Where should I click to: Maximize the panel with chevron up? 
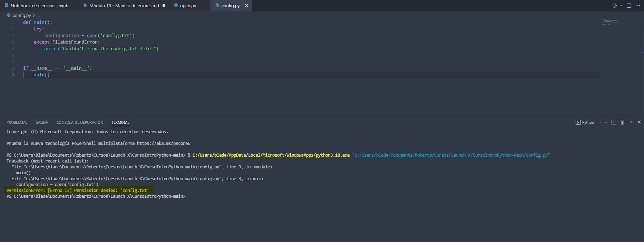632,122
